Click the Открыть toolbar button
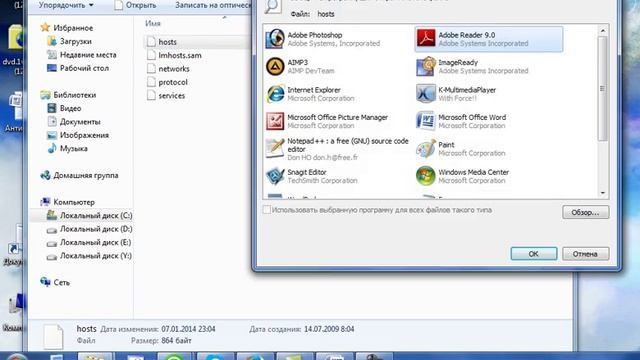Viewport: 640px width, 360px height. click(136, 5)
